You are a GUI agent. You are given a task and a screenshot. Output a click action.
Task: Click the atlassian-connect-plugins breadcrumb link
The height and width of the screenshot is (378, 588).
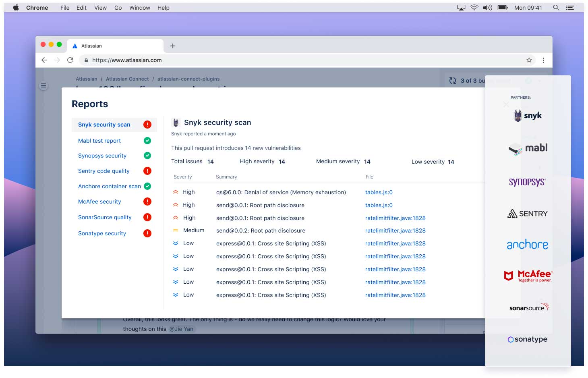(x=188, y=79)
